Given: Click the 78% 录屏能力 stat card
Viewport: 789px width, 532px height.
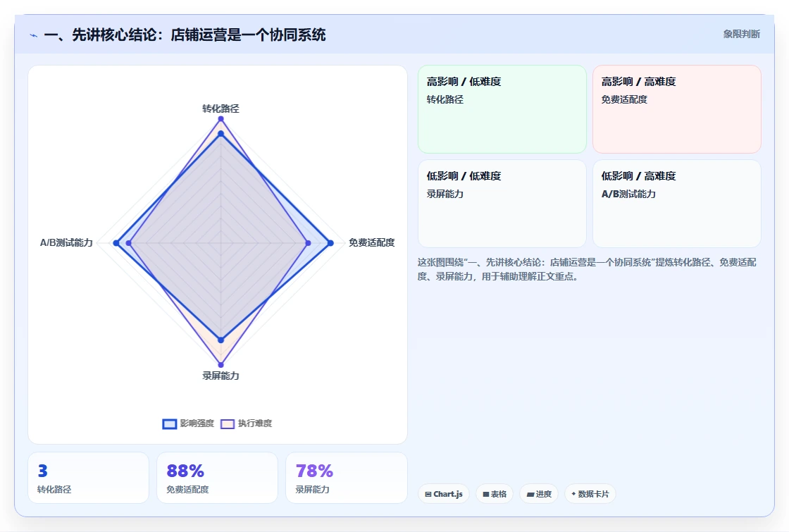Looking at the screenshot, I should coord(346,478).
